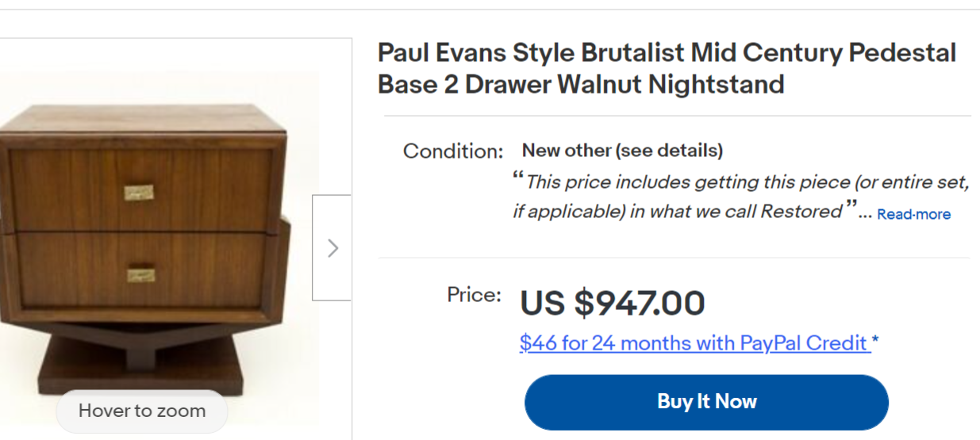Screen dimensions: 980x440
Task: Click the ellipsis before Read more
Action: 866,212
